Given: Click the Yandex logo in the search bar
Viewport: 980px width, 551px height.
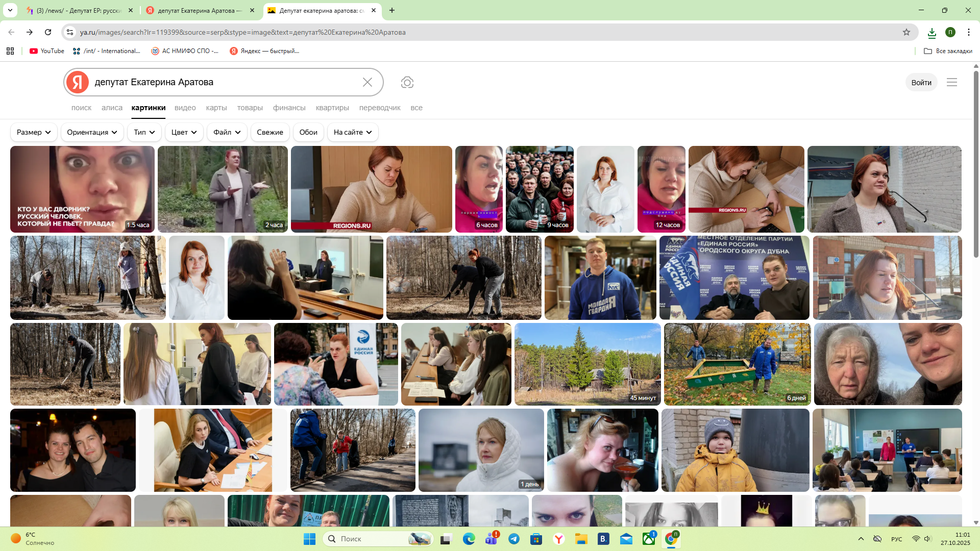Looking at the screenshot, I should click(78, 82).
